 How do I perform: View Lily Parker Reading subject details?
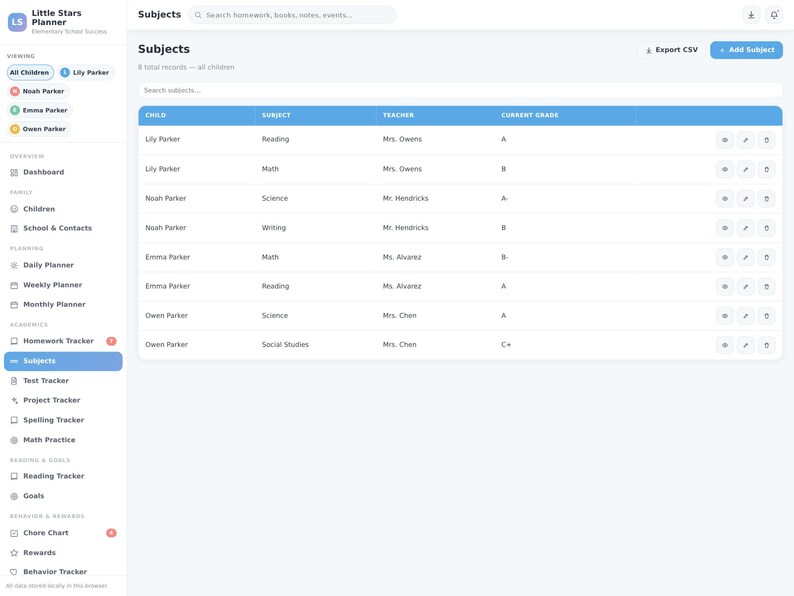coord(725,140)
